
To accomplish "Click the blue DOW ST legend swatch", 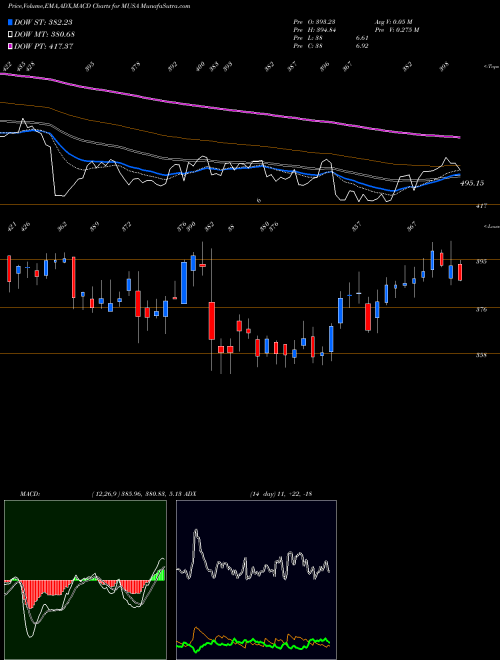I will 10,22.
